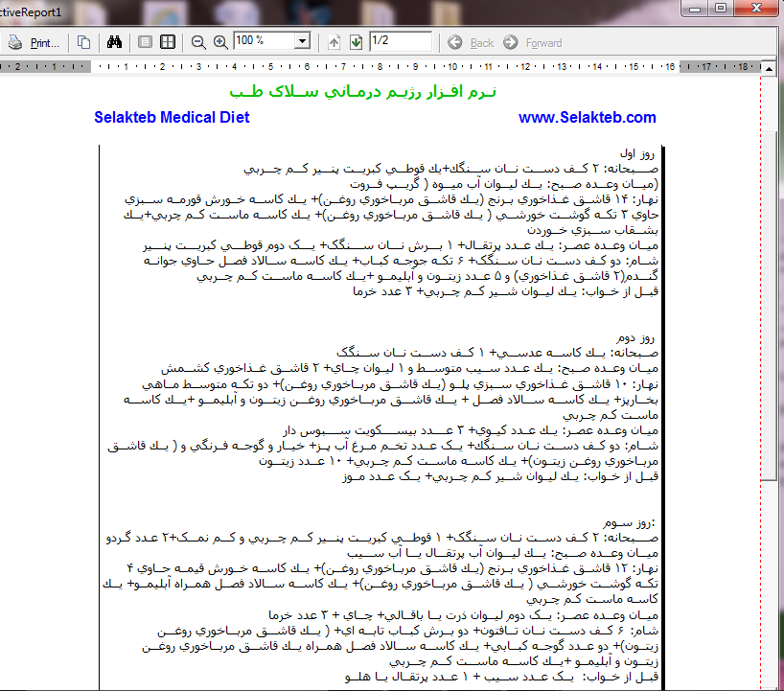Switch to multiple page view
The image size is (784, 691).
point(168,42)
